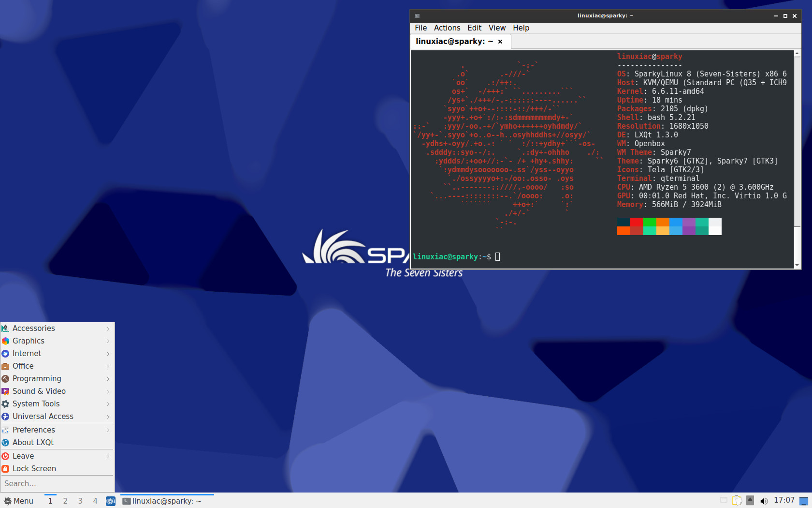This screenshot has width=812, height=508.
Task: Expand the Office submenu arrow
Action: pyautogui.click(x=108, y=366)
